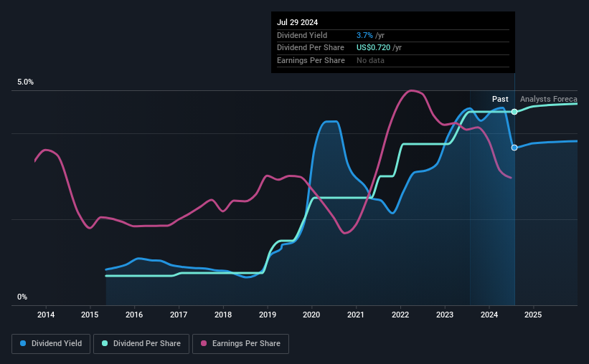Image resolution: width=589 pixels, height=364 pixels.
Task: Click the tooltip 'Dividend Yield' row label
Action: (302, 35)
